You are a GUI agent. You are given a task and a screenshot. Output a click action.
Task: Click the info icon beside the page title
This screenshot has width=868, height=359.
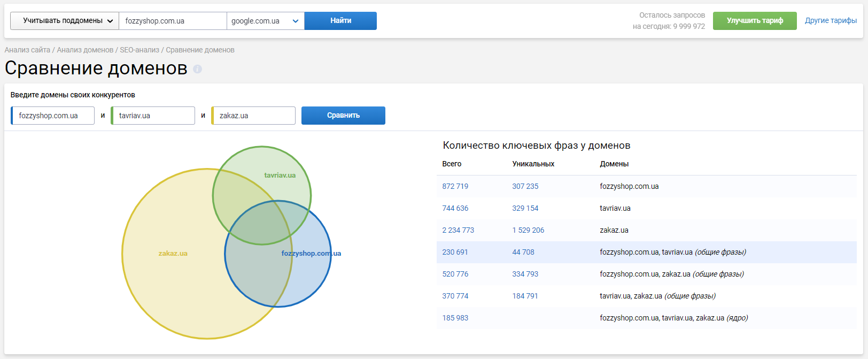click(197, 69)
